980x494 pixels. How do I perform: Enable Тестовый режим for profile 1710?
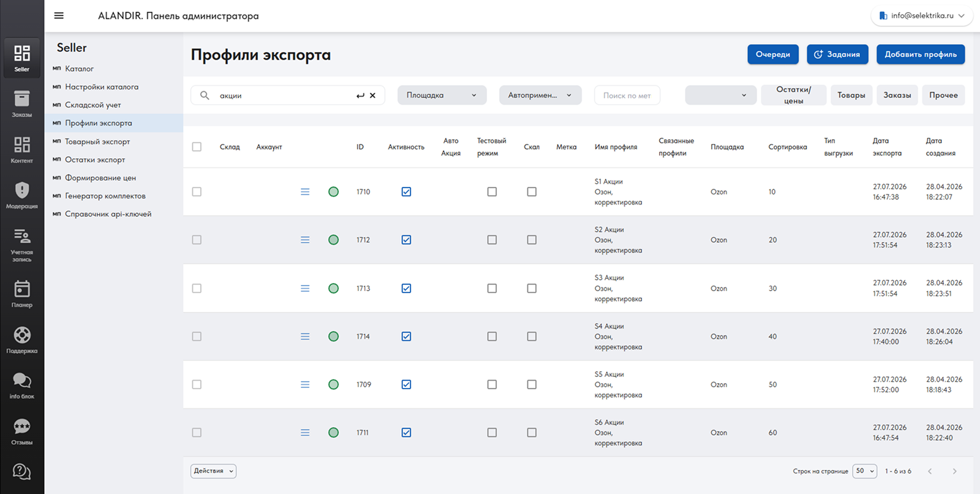492,192
